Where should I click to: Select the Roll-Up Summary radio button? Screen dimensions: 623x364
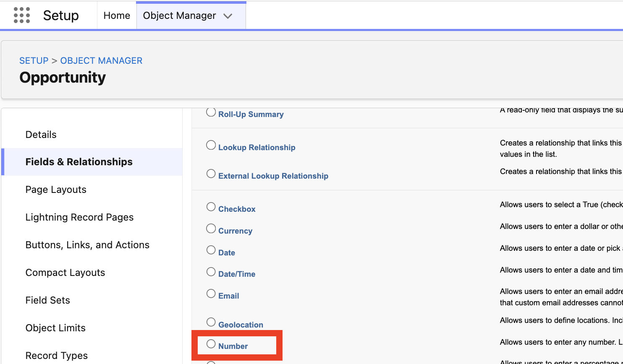pyautogui.click(x=211, y=112)
